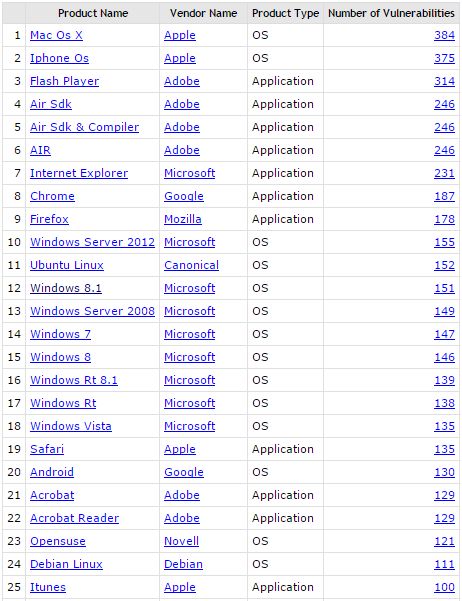Open the Canonical vendor link
Viewport: 462px width, 601px height.
tap(191, 265)
